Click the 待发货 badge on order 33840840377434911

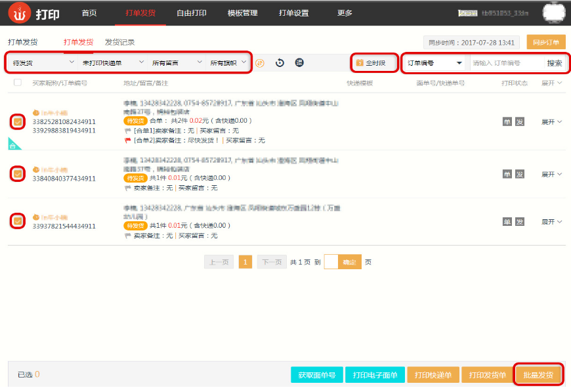[135, 178]
